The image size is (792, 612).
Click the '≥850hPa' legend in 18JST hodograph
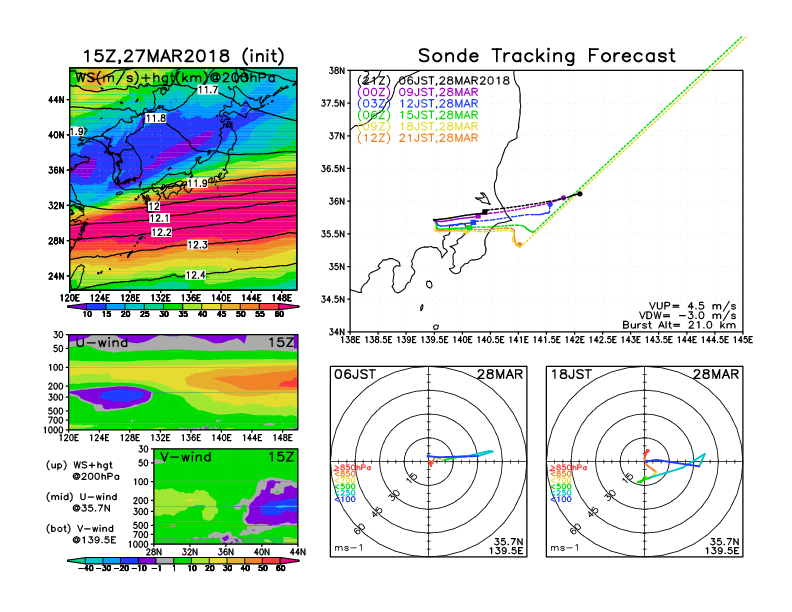tap(568, 468)
